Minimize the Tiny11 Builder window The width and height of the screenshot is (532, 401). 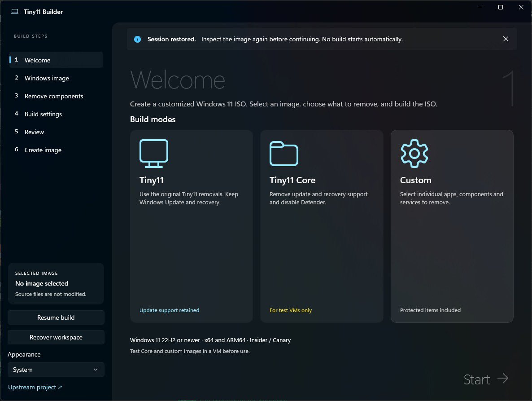click(480, 7)
